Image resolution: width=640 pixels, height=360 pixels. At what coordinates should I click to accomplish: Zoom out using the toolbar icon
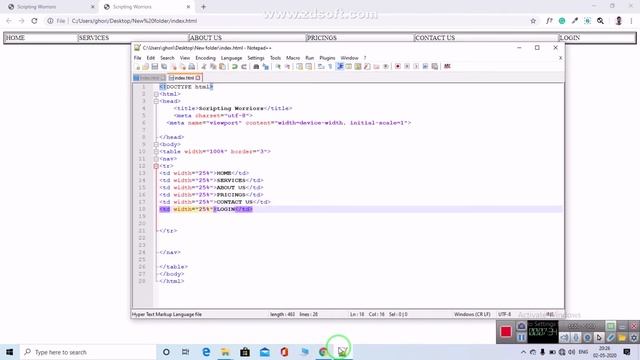(287, 67)
